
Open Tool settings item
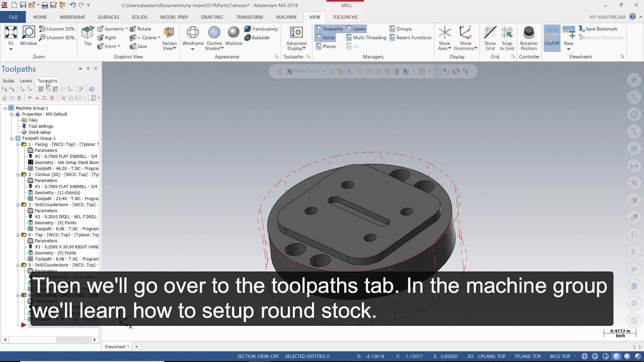(40, 126)
